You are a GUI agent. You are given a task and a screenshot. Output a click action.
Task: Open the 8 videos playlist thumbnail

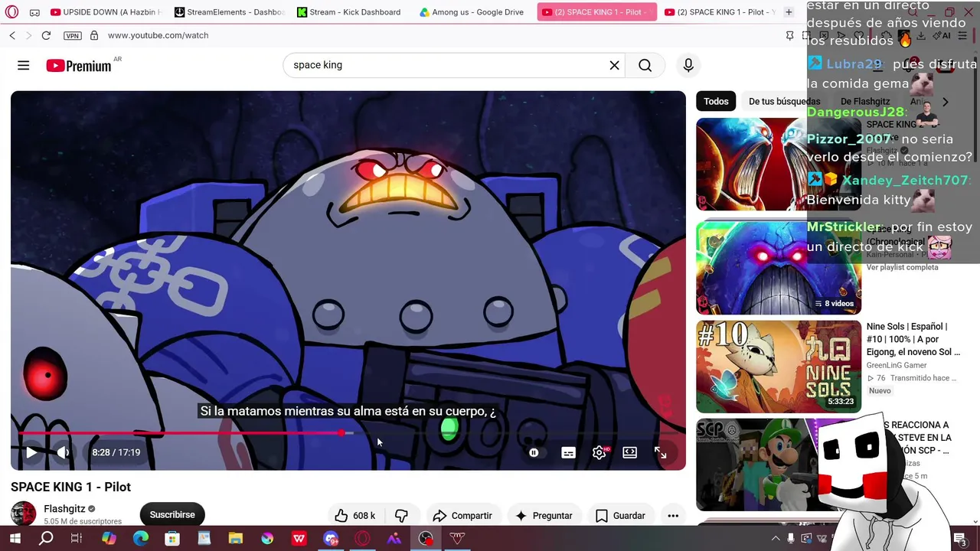779,268
